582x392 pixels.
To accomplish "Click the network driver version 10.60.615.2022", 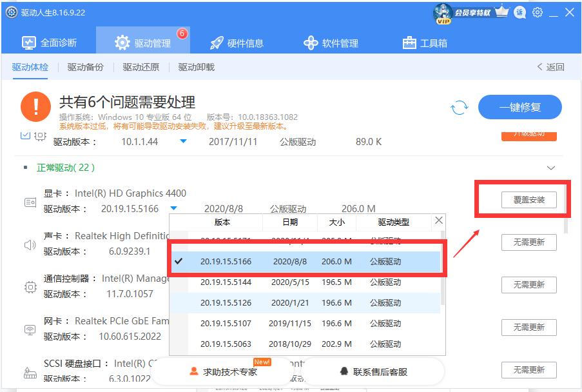I will pos(130,337).
